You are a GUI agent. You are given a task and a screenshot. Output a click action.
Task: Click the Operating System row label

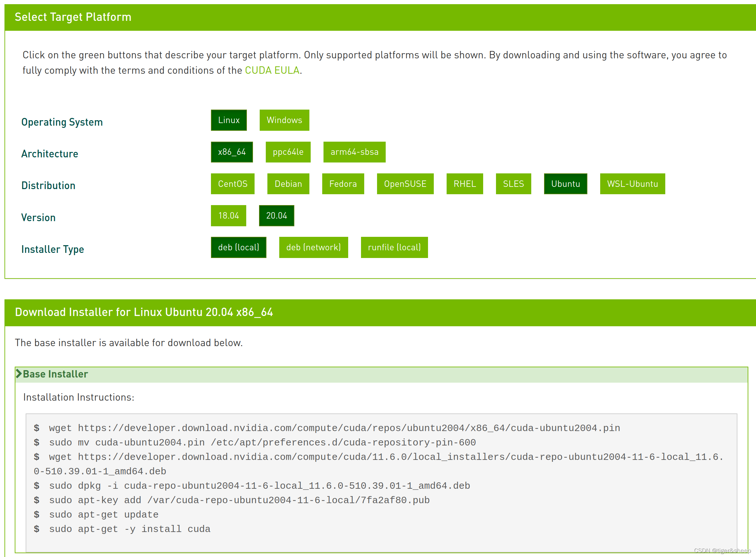[62, 122]
